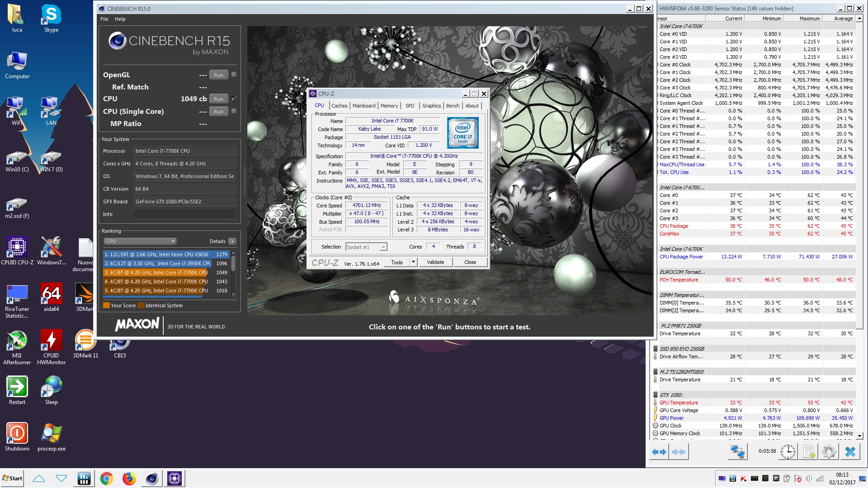The width and height of the screenshot is (868, 488).
Task: Expand the ranking Details arrow button
Action: 232,241
